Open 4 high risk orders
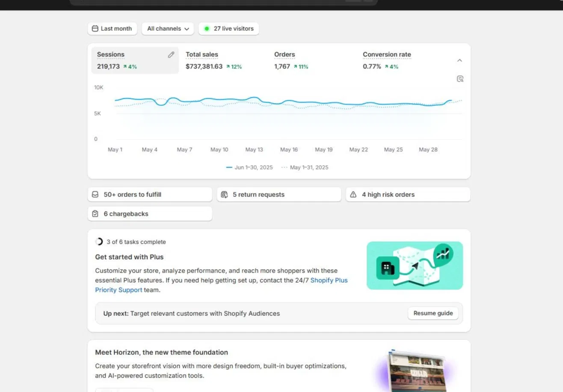This screenshot has width=563, height=392. pos(408,194)
